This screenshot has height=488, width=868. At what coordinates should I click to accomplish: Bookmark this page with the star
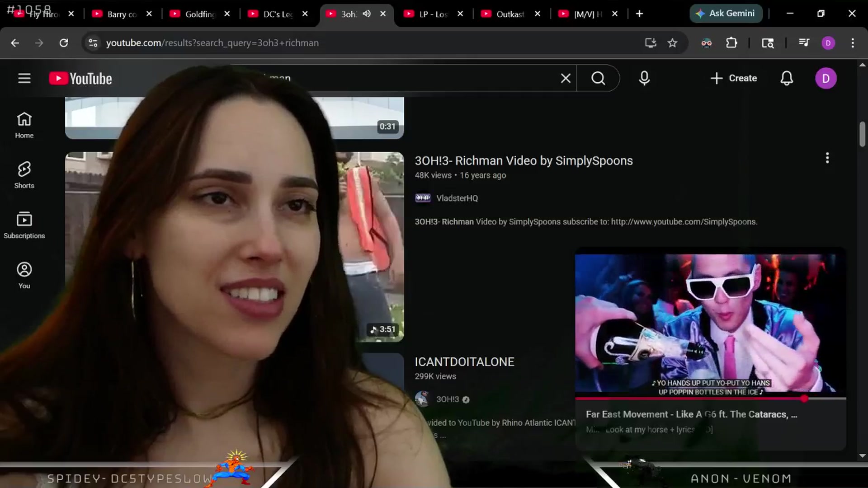click(672, 43)
